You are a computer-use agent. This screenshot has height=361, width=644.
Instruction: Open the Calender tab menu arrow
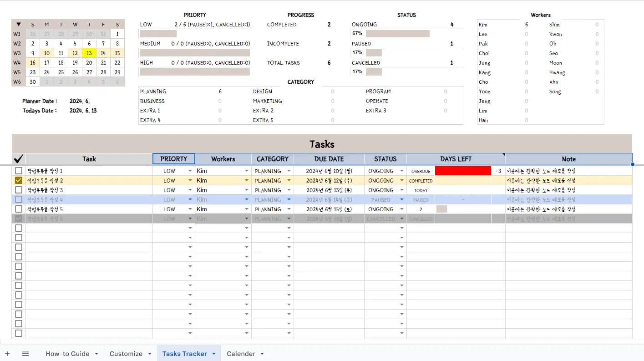(262, 354)
